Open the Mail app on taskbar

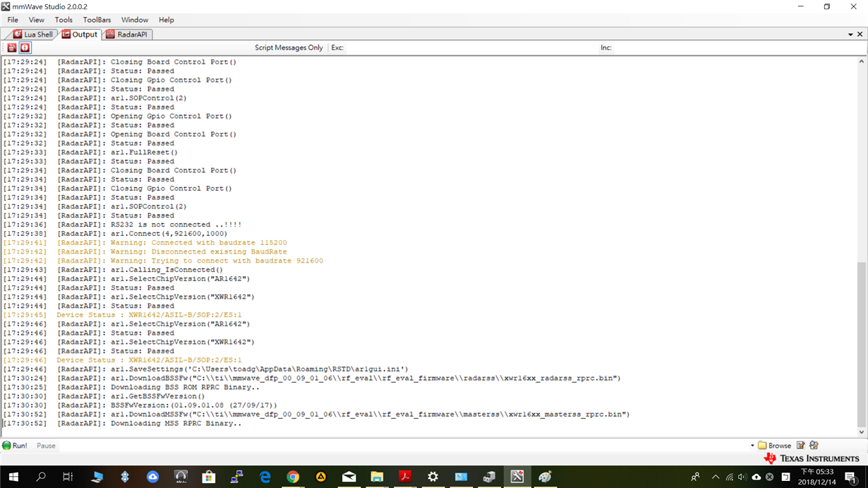[349, 477]
